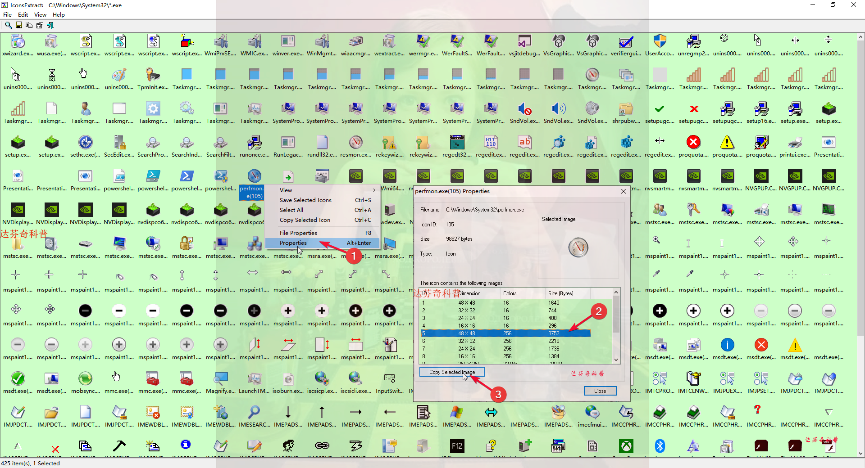The image size is (865, 468).
Task: Click the Exit door toolbar icon
Action: point(50,25)
